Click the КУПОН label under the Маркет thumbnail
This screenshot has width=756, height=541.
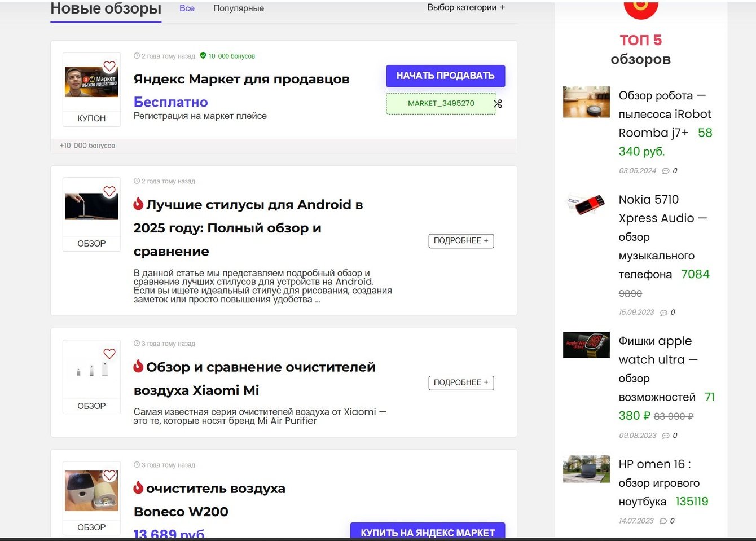pos(91,118)
